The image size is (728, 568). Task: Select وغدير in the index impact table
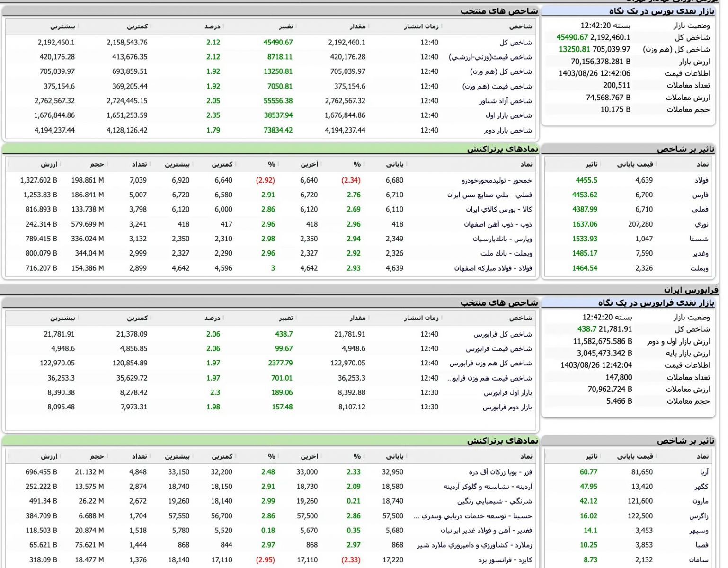(x=701, y=253)
